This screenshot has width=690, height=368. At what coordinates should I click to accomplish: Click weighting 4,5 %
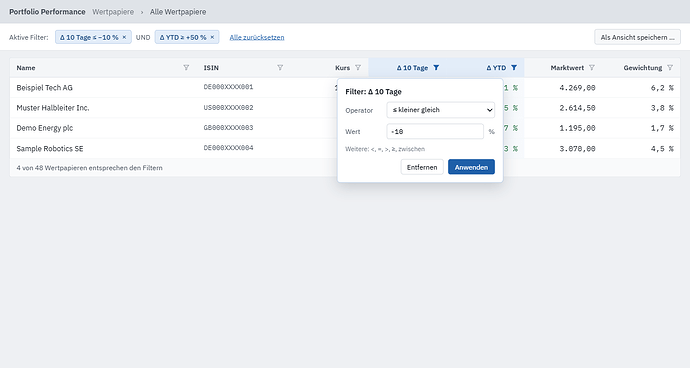click(662, 149)
